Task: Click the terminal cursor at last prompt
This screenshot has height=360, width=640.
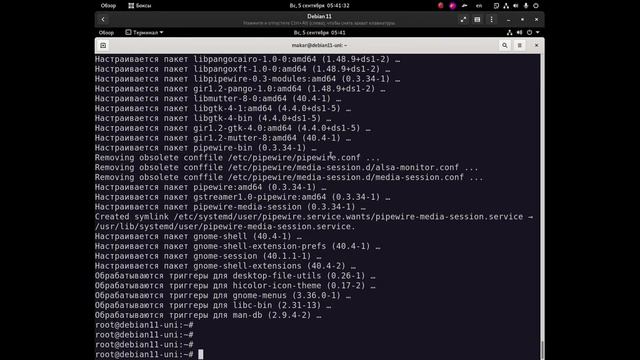Action: [x=200, y=354]
